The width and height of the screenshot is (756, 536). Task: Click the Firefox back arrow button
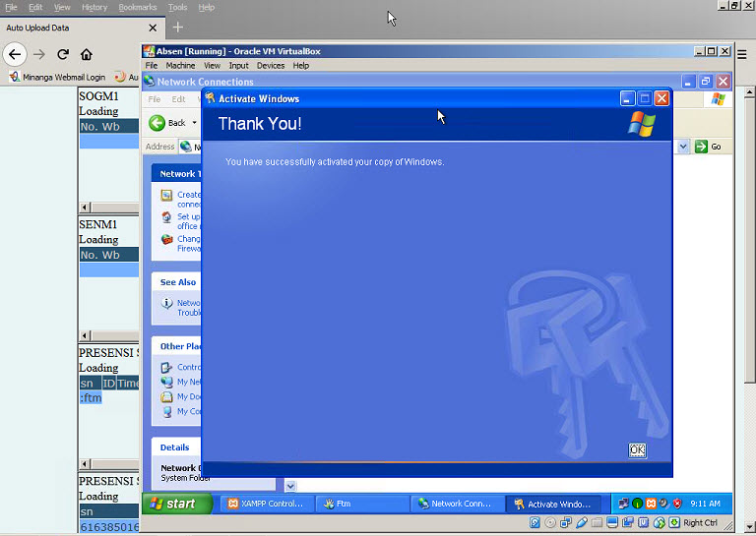tap(15, 54)
